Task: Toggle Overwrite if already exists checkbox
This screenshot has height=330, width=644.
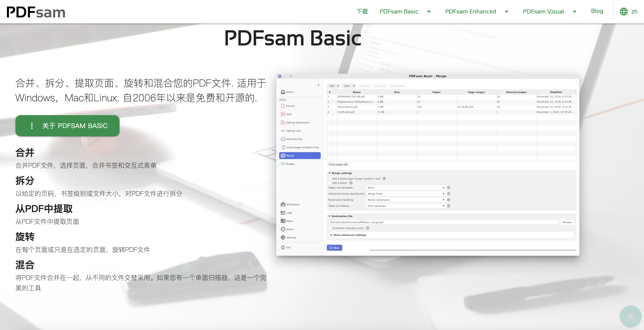Action: pyautogui.click(x=330, y=228)
